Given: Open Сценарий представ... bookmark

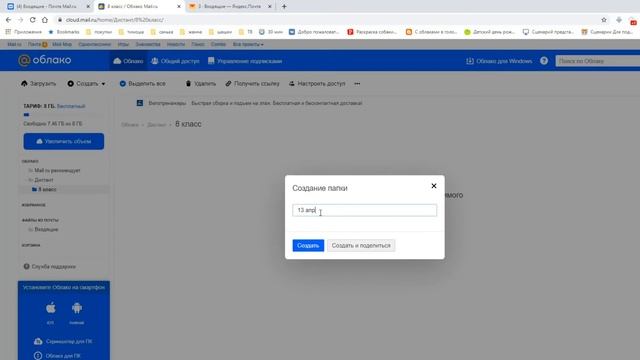Looking at the screenshot, I should coord(549,31).
